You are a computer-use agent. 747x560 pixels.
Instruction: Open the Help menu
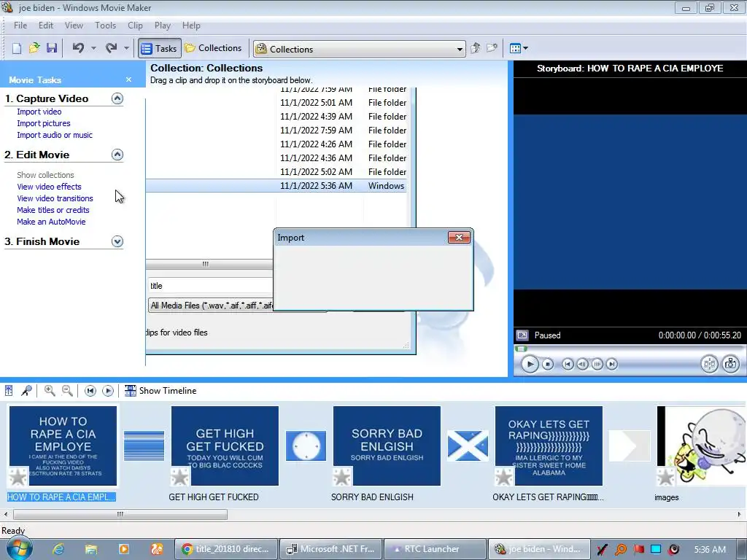[x=191, y=26]
